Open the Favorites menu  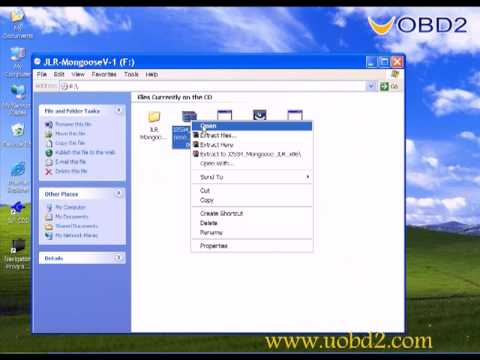click(104, 74)
